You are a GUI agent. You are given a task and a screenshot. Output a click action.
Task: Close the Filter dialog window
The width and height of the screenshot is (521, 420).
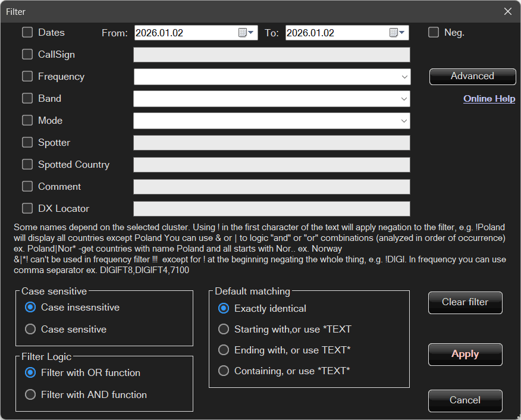tap(507, 11)
